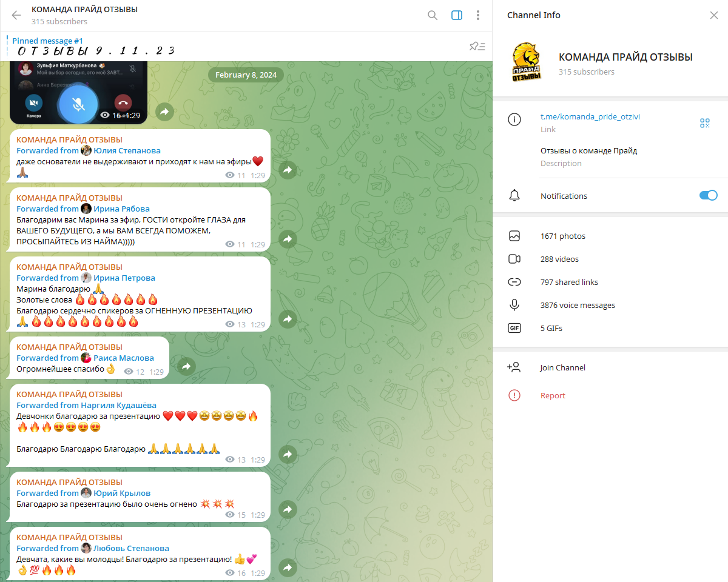Open the QR code for channel link
This screenshot has height=582, width=728.
coord(704,123)
